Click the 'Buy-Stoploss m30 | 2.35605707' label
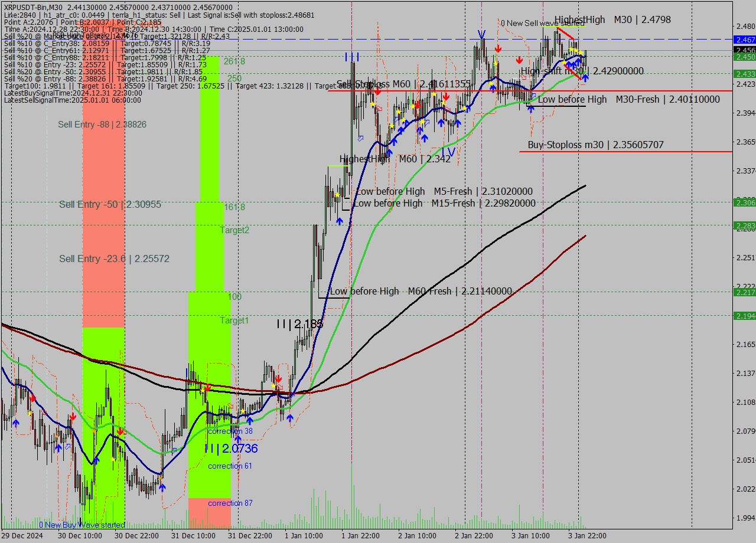 click(x=595, y=145)
